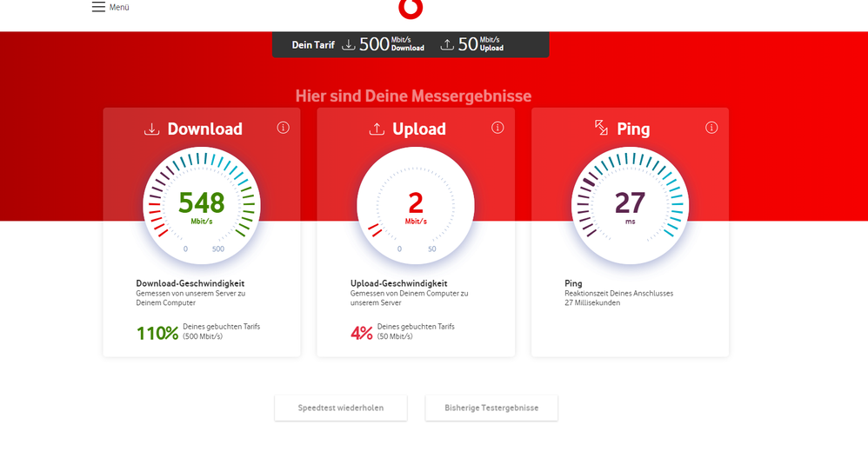This screenshot has width=868, height=451.
Task: Click the 548 Mbit/s download gauge
Action: 202,205
